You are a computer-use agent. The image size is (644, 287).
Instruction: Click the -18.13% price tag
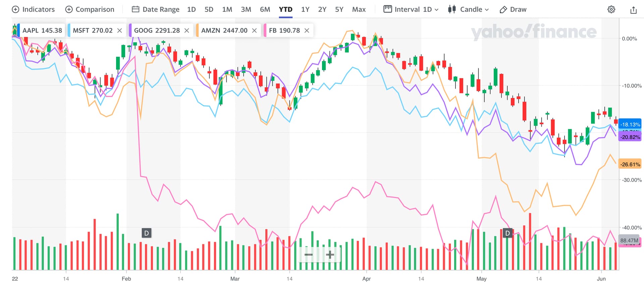point(630,124)
